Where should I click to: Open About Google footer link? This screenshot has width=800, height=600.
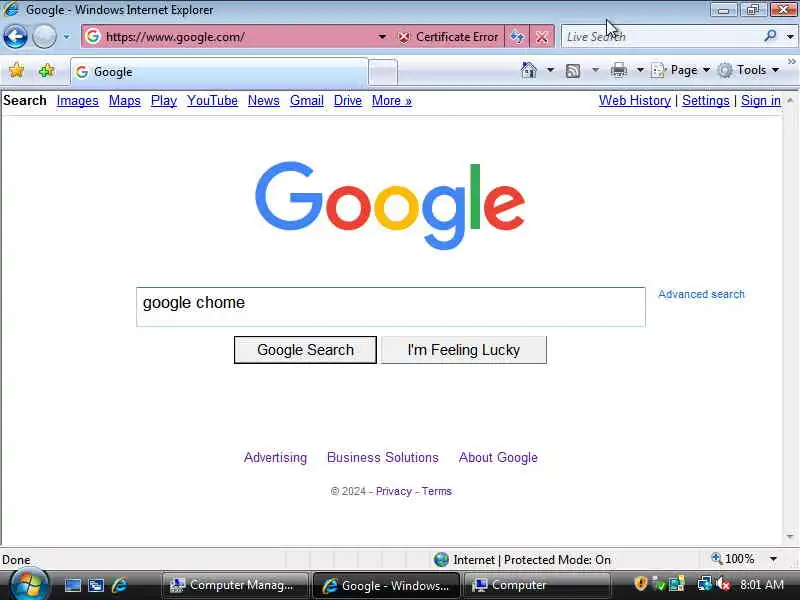coord(498,458)
